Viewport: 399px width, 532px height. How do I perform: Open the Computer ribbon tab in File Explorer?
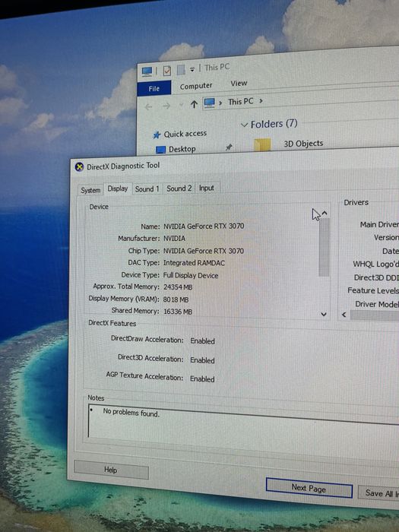click(x=196, y=86)
